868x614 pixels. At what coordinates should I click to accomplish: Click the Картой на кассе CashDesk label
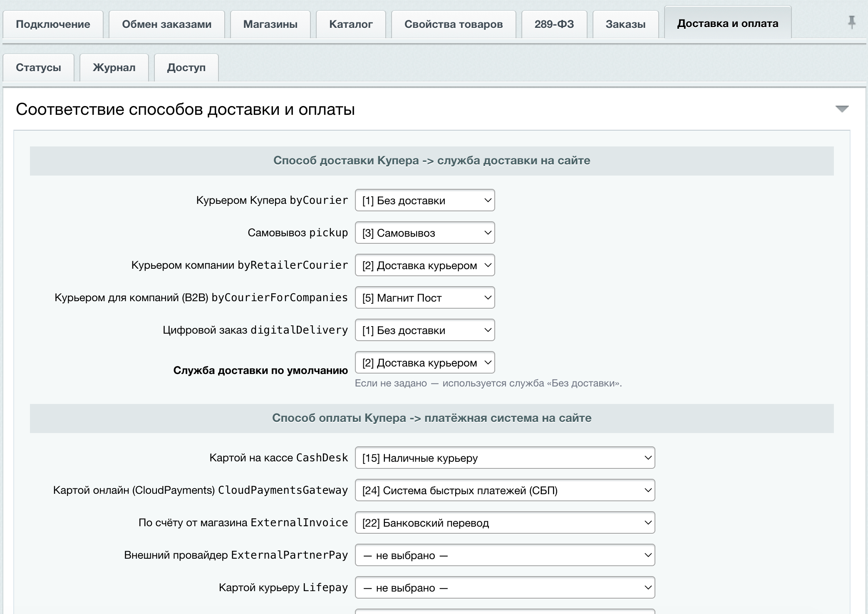point(279,458)
